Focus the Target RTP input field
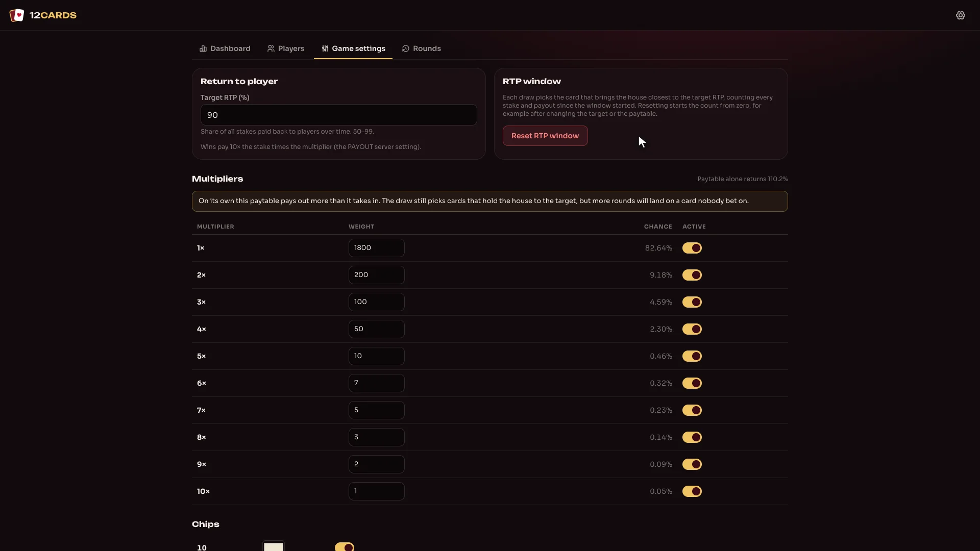This screenshot has width=980, height=551. click(339, 115)
